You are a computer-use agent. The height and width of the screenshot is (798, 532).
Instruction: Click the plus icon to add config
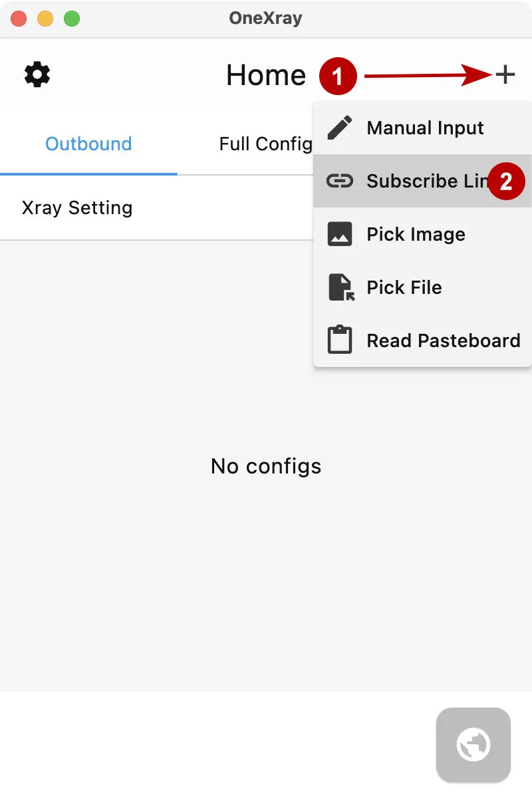point(505,75)
